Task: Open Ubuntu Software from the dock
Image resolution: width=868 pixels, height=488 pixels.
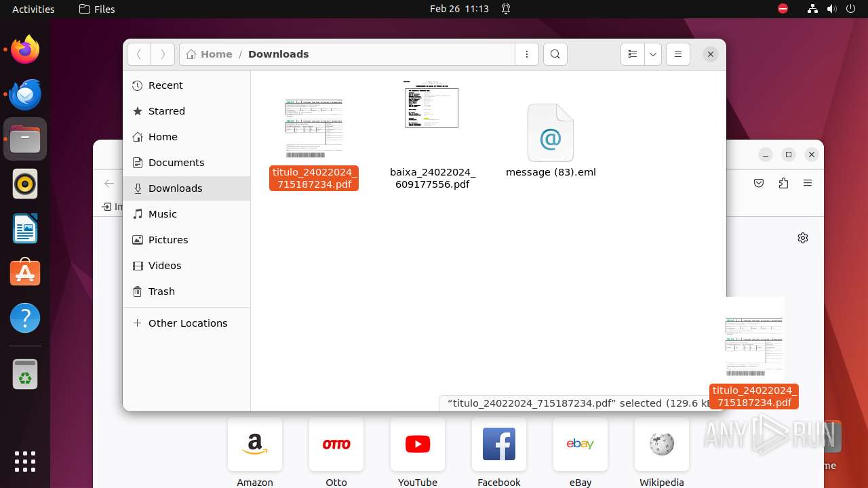Action: coord(25,273)
